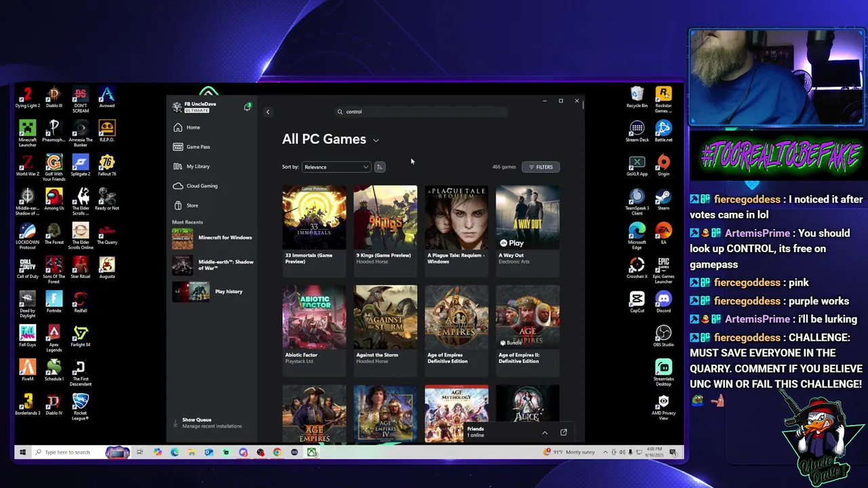Open the taskbar weather widget
The height and width of the screenshot is (488, 868).
[x=570, y=452]
